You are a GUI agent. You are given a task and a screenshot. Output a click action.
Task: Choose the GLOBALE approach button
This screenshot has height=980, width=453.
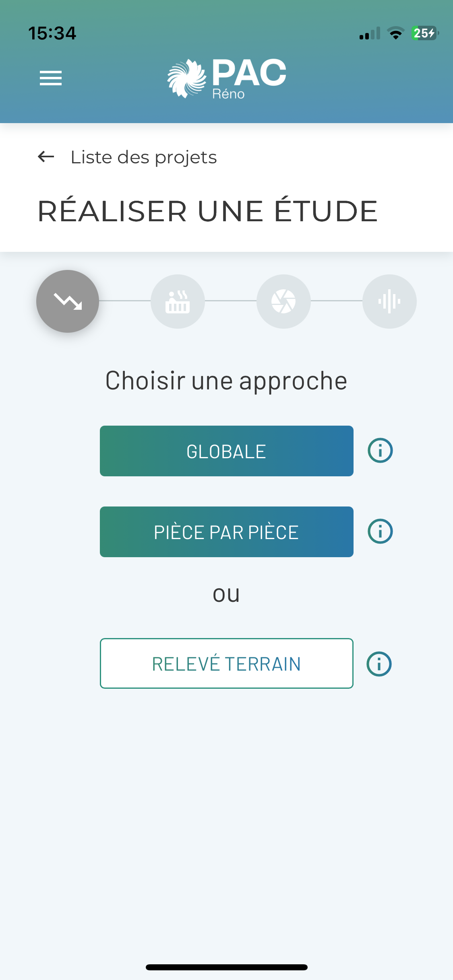point(226,451)
